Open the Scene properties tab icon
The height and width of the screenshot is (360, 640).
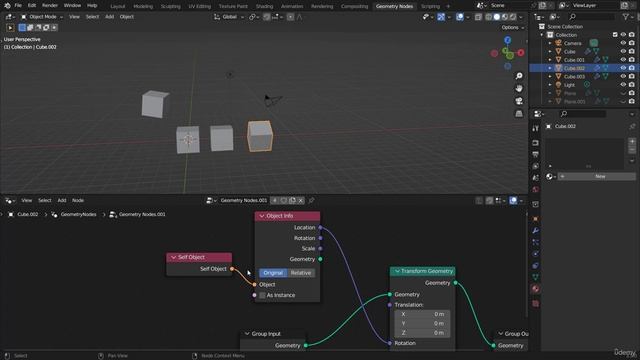pos(536,178)
